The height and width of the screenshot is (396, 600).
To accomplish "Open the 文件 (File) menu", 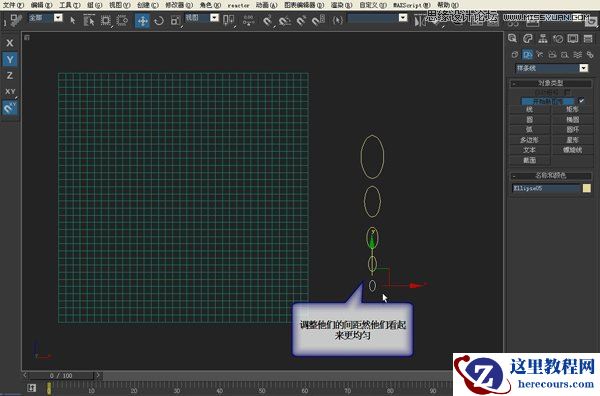I will pyautogui.click(x=13, y=5).
